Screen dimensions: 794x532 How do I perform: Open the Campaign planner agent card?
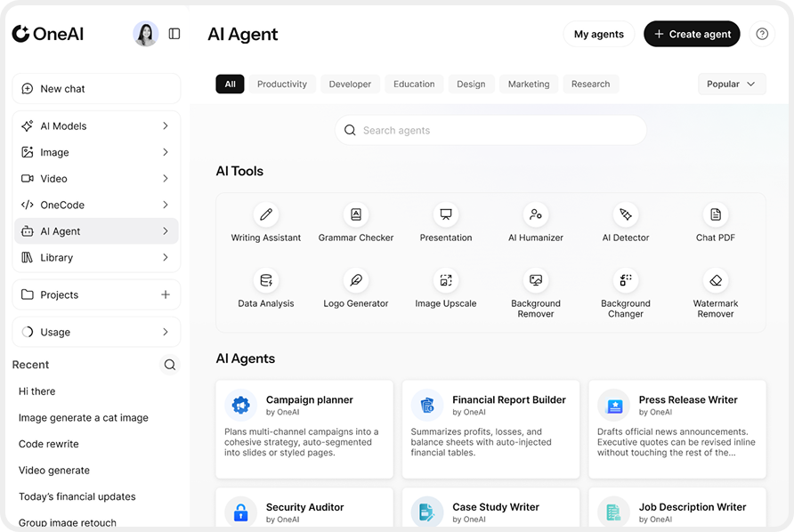point(304,429)
